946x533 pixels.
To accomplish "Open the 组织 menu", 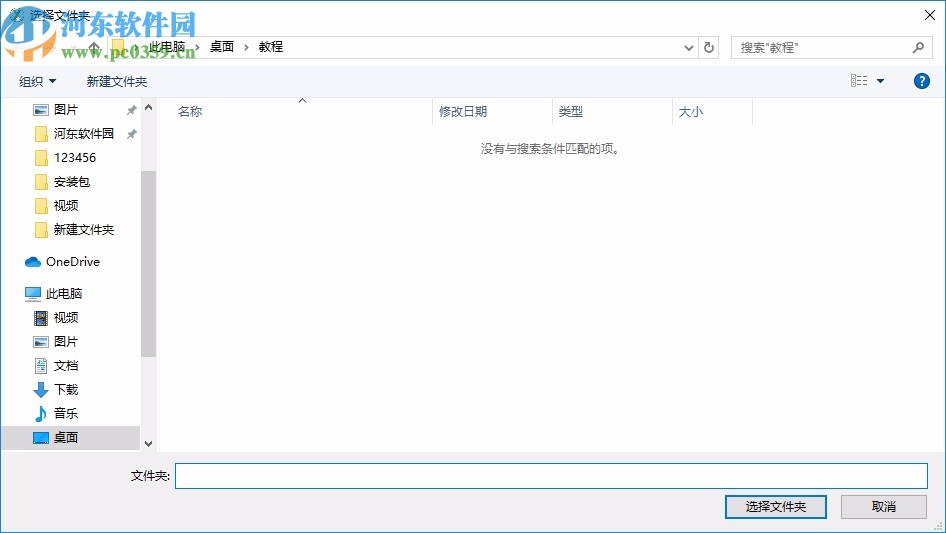I will click(37, 81).
